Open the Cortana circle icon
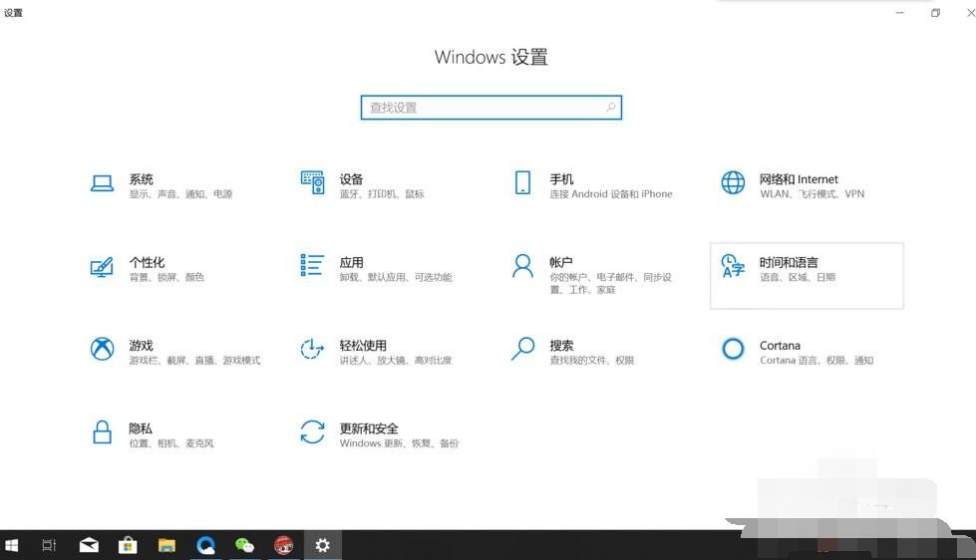The image size is (976, 560). pyautogui.click(x=733, y=349)
